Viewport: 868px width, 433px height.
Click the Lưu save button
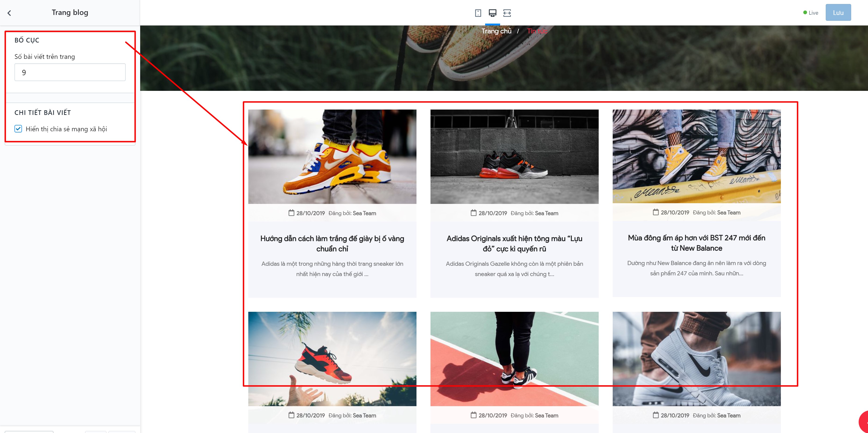838,12
